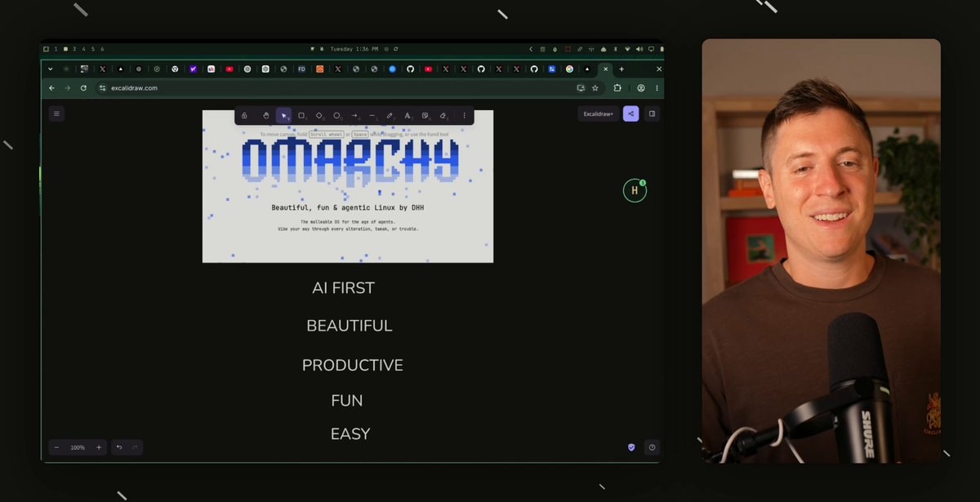980x502 pixels.
Task: Click the install app icon in address bar
Action: coord(581,88)
